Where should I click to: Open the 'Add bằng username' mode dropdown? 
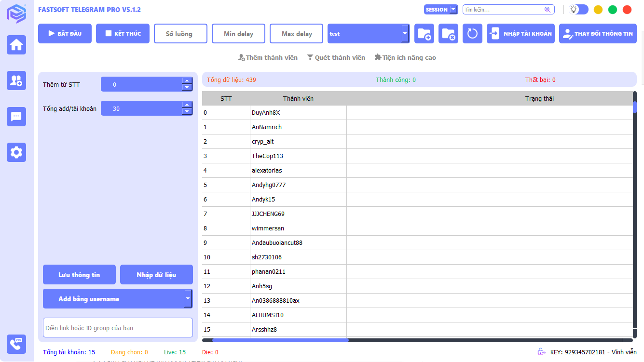(x=188, y=298)
